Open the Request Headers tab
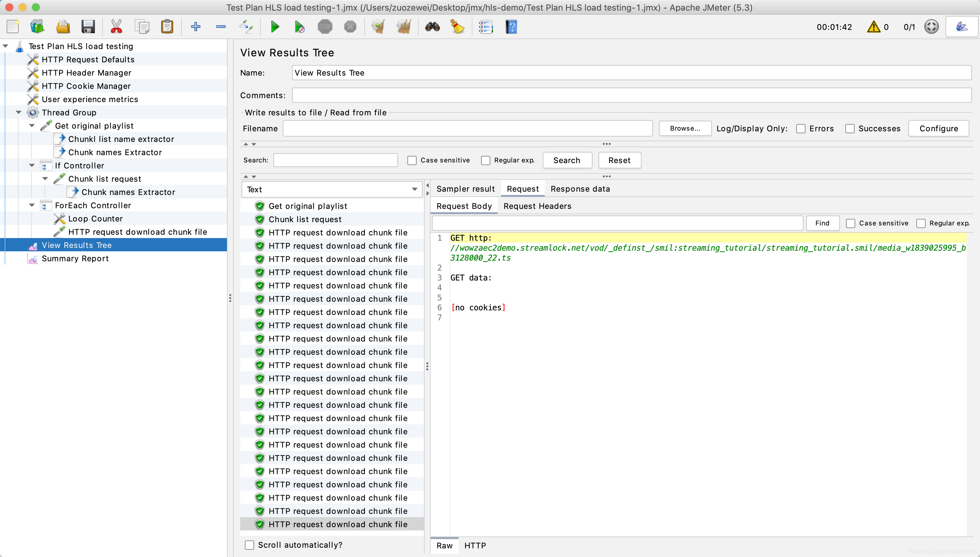The height and width of the screenshot is (557, 980). point(537,206)
